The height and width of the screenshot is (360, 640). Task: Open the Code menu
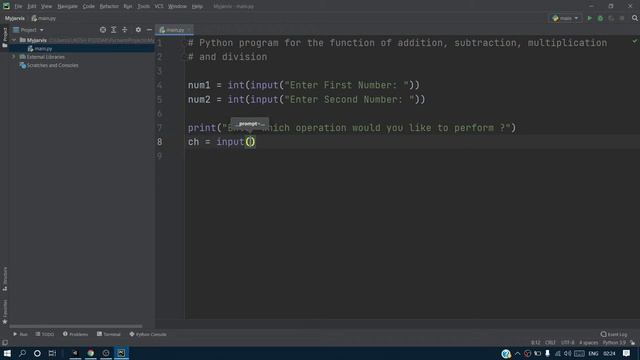(x=89, y=6)
